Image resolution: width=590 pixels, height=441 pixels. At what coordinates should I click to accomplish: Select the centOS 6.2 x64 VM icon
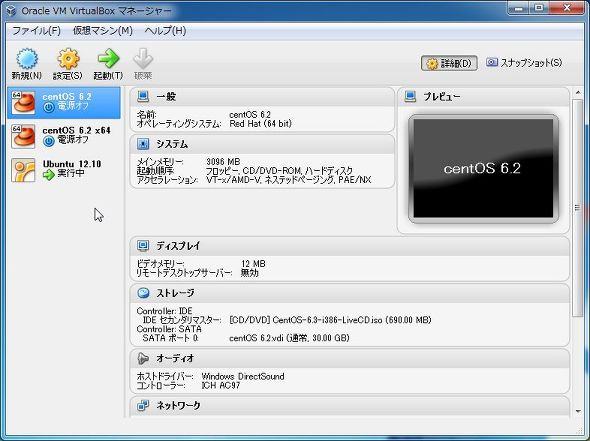(23, 136)
